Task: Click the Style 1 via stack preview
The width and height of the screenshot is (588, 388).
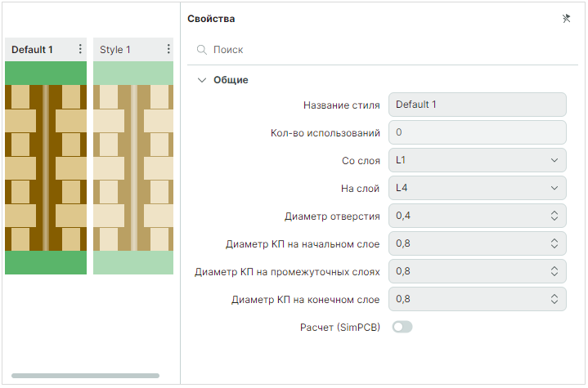Action: [x=133, y=167]
